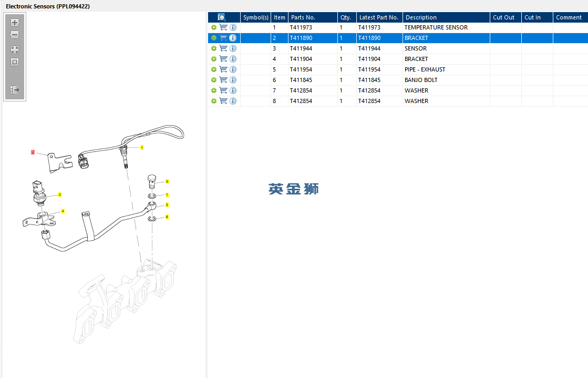588x378 pixels.
Task: Click gear icon for item 2 BRACKET
Action: point(214,38)
